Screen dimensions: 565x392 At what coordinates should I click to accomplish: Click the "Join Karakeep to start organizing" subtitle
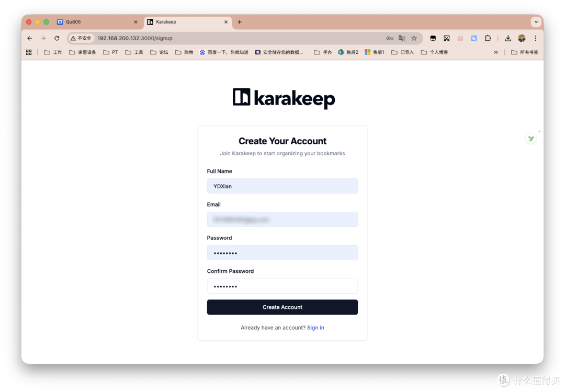tap(282, 153)
